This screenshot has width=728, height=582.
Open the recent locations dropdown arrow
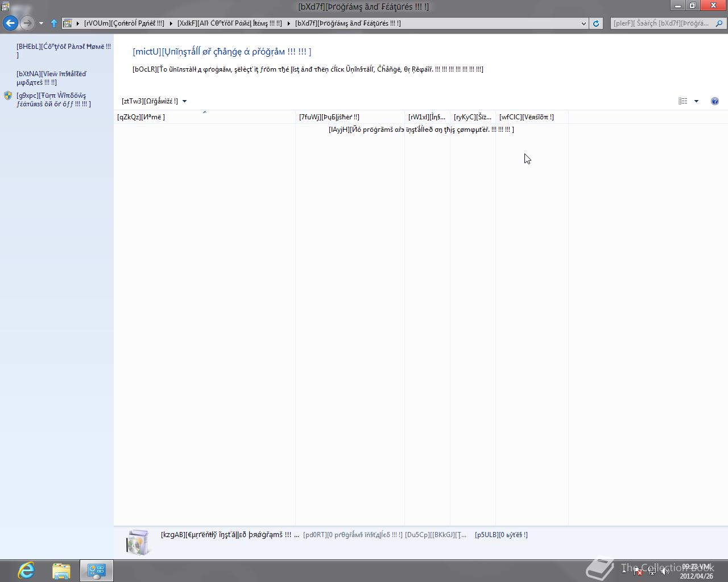pyautogui.click(x=41, y=23)
